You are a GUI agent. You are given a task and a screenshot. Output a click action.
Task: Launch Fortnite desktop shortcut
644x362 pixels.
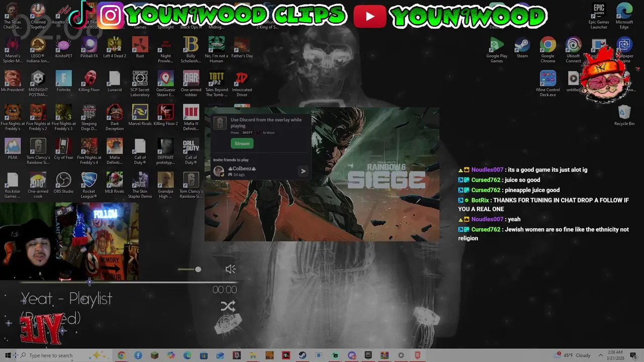click(x=63, y=82)
